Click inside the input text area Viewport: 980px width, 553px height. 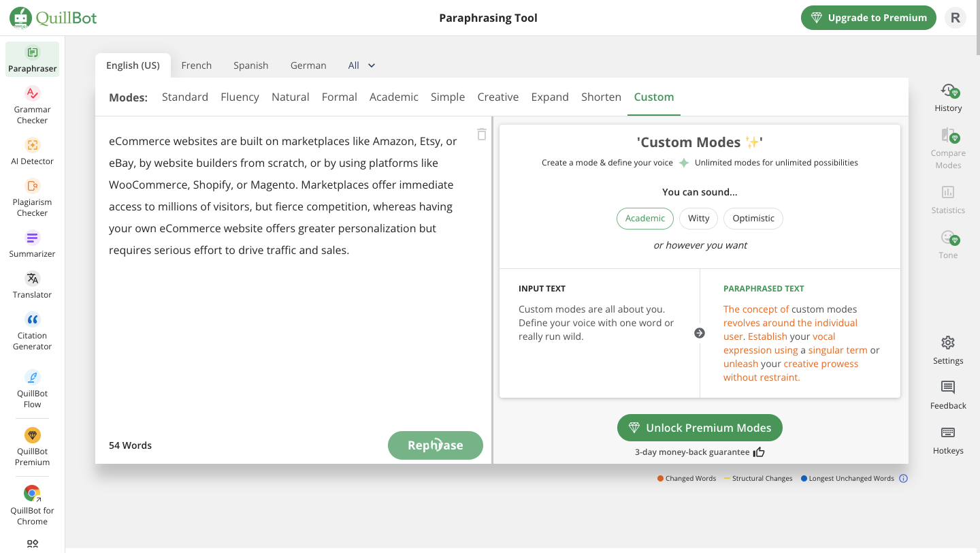[x=286, y=272]
